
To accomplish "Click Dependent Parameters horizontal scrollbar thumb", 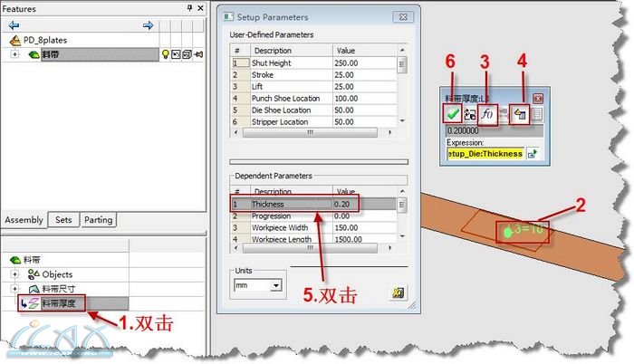I will (310, 248).
